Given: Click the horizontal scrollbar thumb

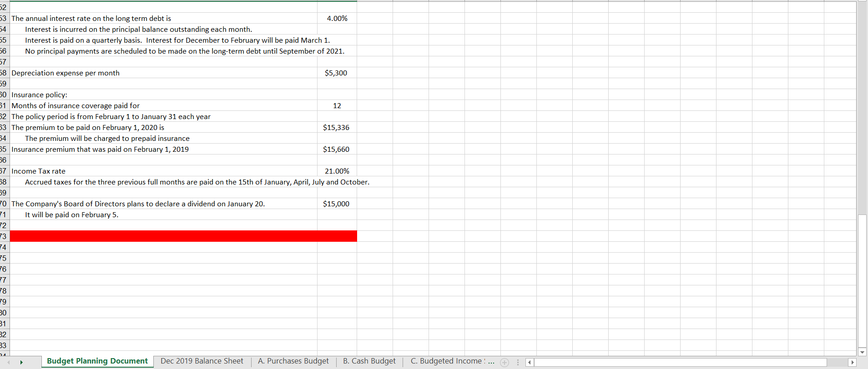Looking at the screenshot, I should coord(680,362).
